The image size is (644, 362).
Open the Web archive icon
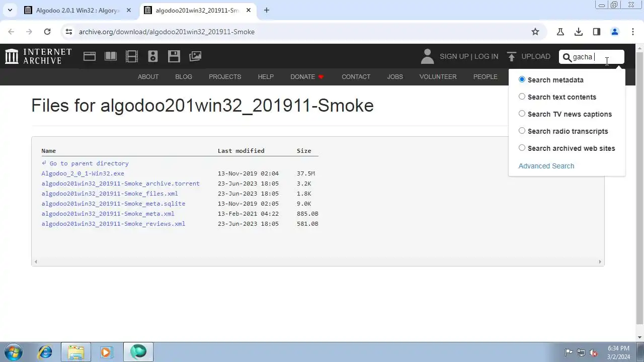90,56
